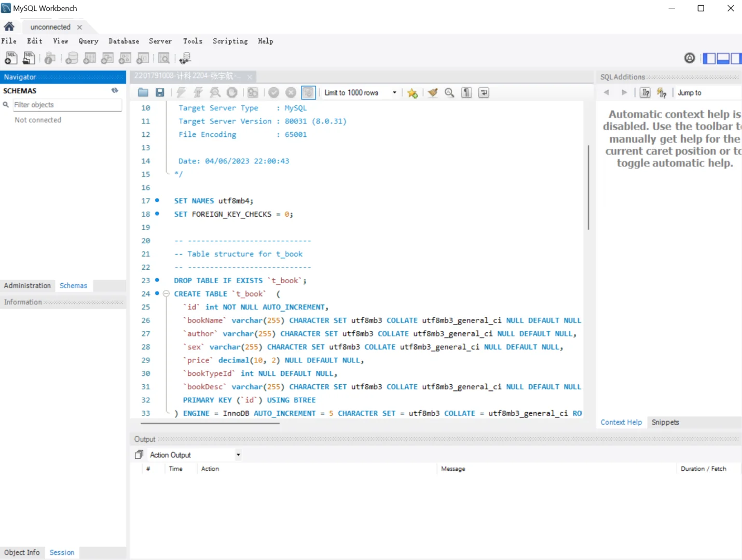This screenshot has height=560, width=742.
Task: Click the Filter objects search field
Action: point(67,105)
